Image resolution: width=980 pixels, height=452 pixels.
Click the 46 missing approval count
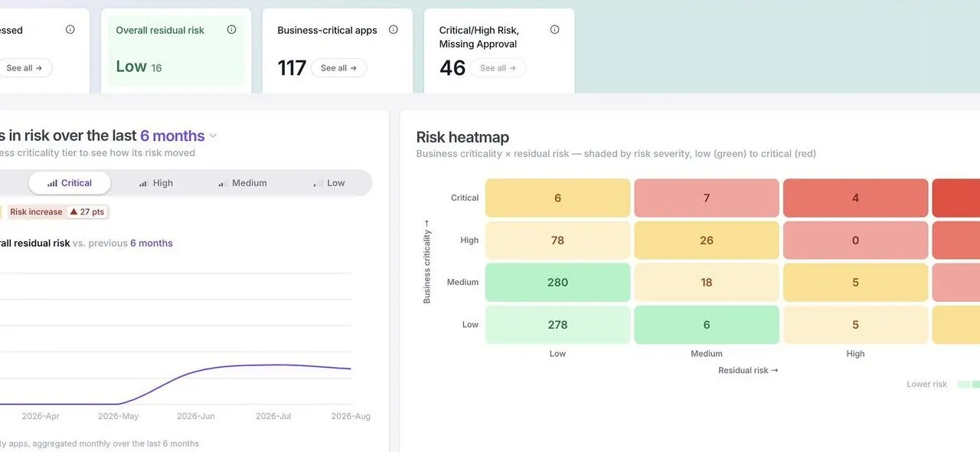tap(452, 68)
